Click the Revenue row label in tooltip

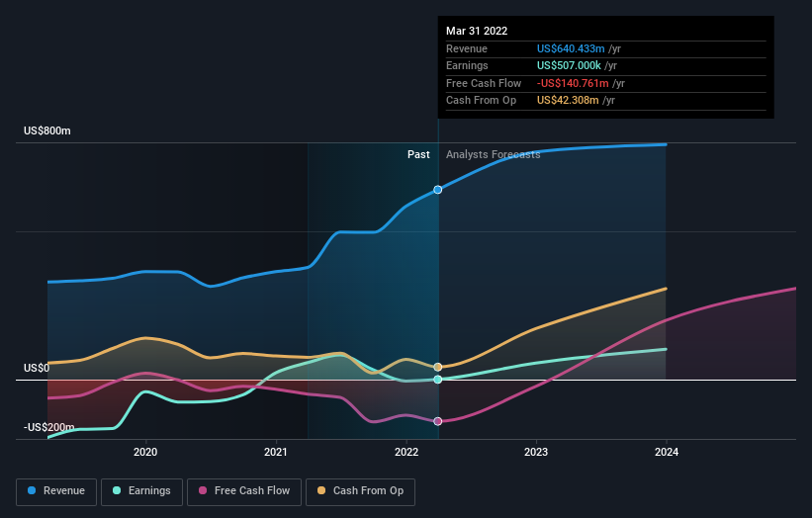(x=467, y=48)
